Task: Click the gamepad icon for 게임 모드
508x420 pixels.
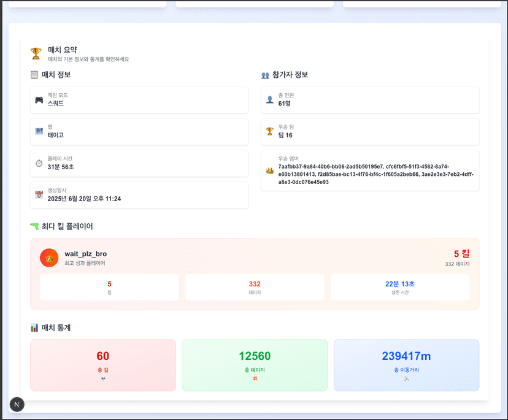Action: [x=39, y=100]
